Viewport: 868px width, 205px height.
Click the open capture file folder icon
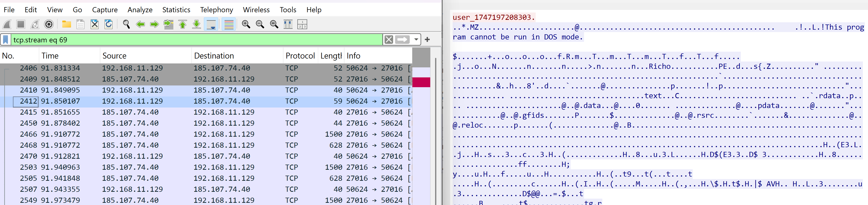pyautogui.click(x=66, y=24)
